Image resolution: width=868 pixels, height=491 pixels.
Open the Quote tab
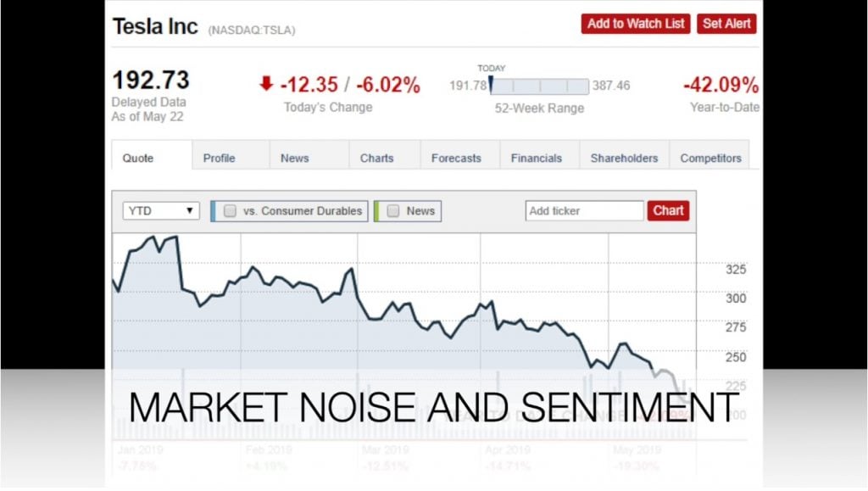(138, 158)
